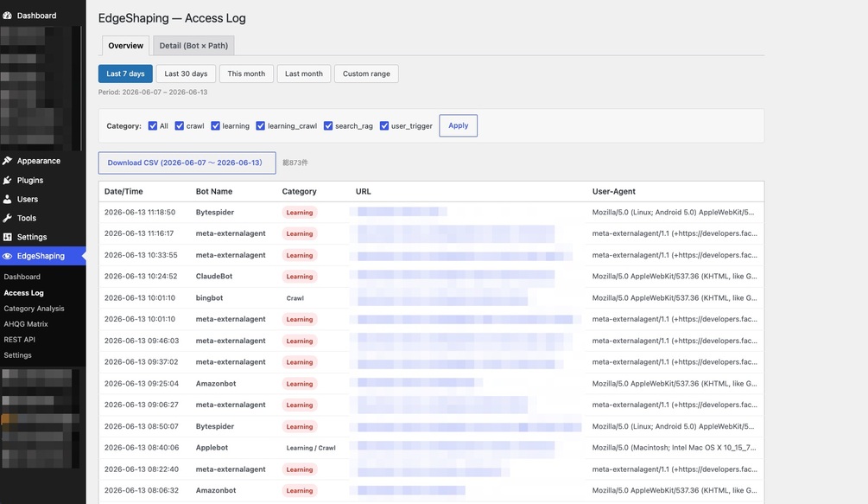The image size is (868, 504).
Task: Click the Settings sliders icon in sidebar
Action: [x=7, y=237]
